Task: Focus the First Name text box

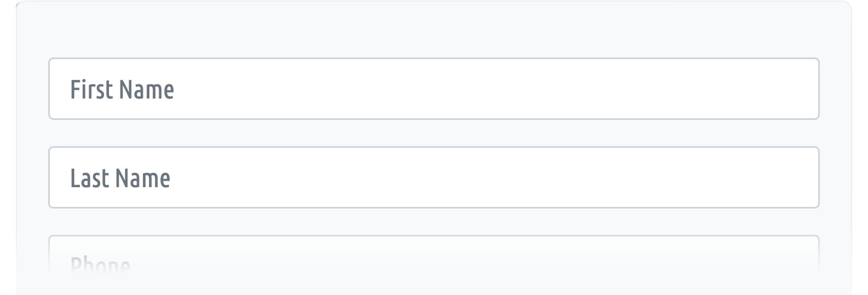Action: click(434, 89)
